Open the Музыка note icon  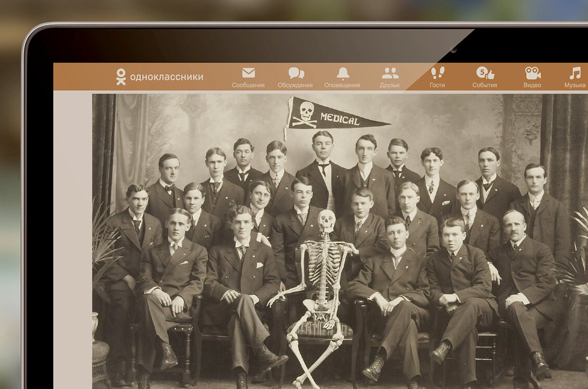point(576,73)
